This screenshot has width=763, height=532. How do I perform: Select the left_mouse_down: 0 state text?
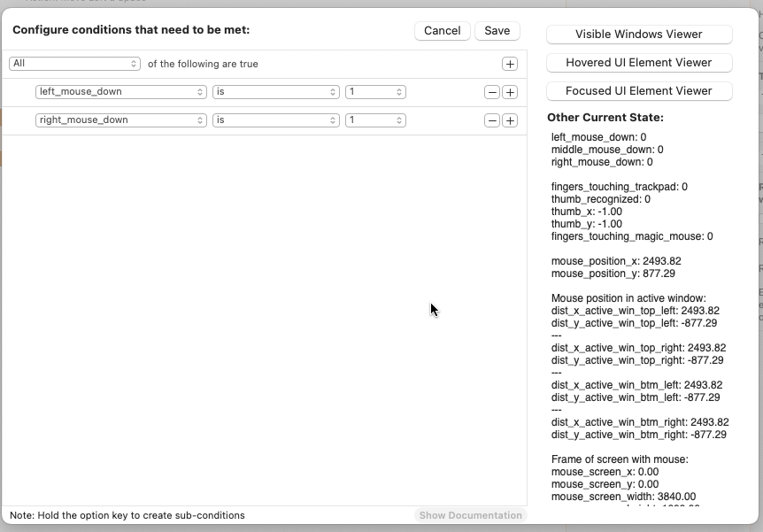598,137
